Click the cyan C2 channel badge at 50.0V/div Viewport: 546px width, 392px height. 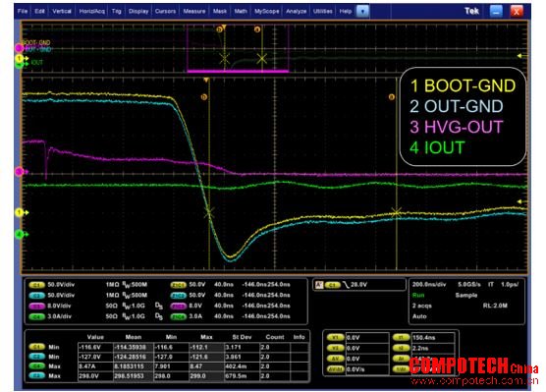point(36,296)
